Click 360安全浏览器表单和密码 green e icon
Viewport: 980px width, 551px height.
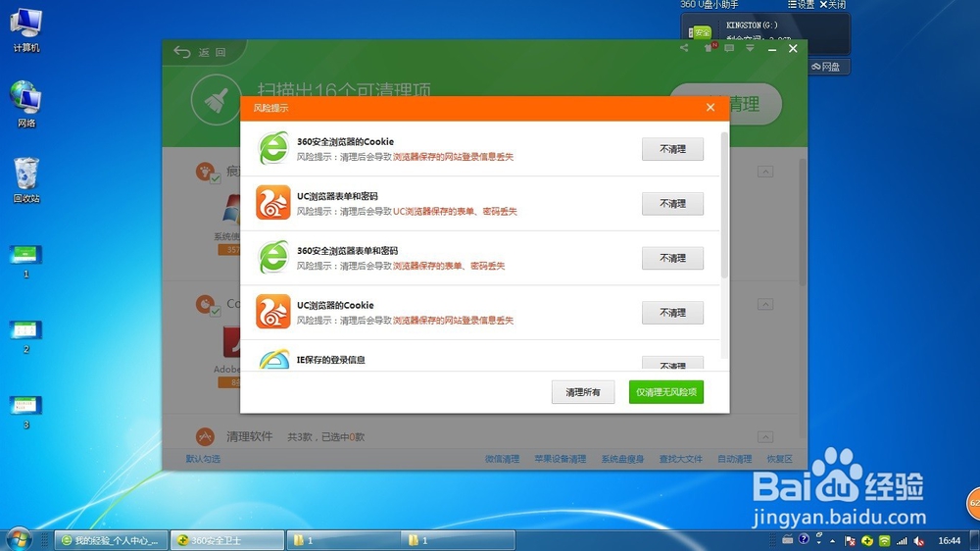273,257
